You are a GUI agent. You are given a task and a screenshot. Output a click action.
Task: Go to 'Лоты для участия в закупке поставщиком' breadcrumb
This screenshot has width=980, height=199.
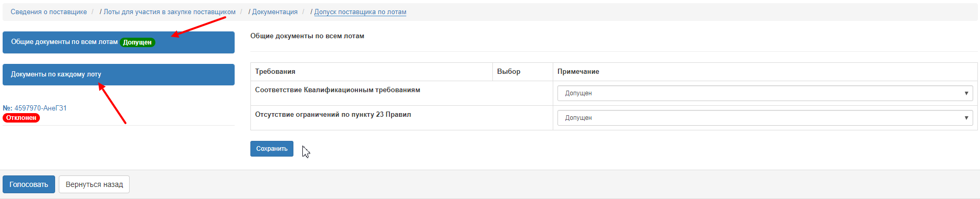tap(170, 12)
